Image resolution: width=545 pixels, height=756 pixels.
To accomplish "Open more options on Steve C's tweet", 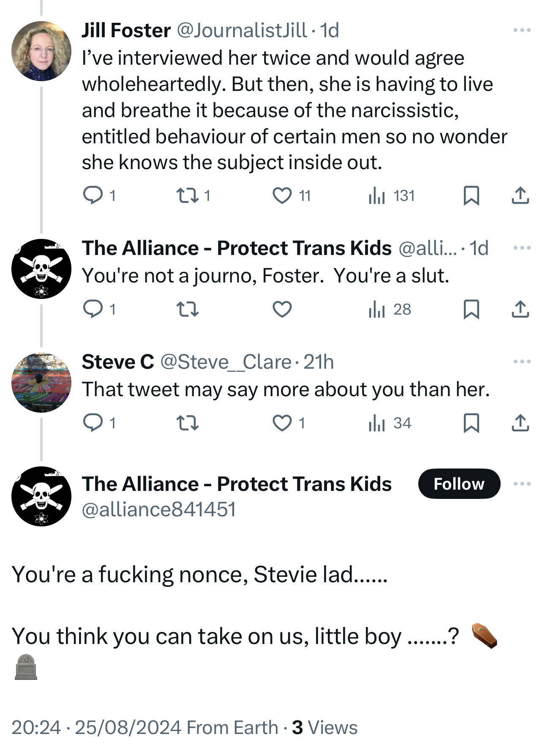I will pyautogui.click(x=522, y=362).
